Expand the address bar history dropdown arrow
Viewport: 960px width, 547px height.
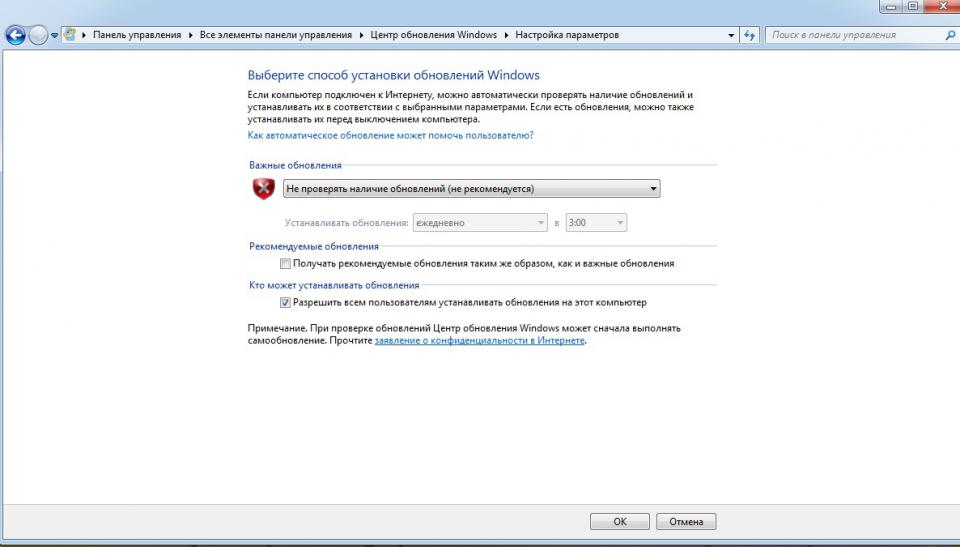point(731,35)
